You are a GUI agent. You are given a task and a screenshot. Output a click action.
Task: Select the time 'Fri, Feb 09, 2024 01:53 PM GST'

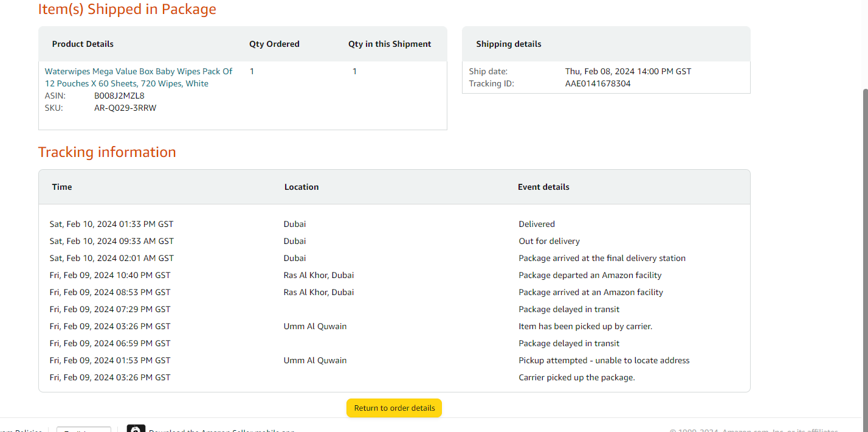click(110, 360)
